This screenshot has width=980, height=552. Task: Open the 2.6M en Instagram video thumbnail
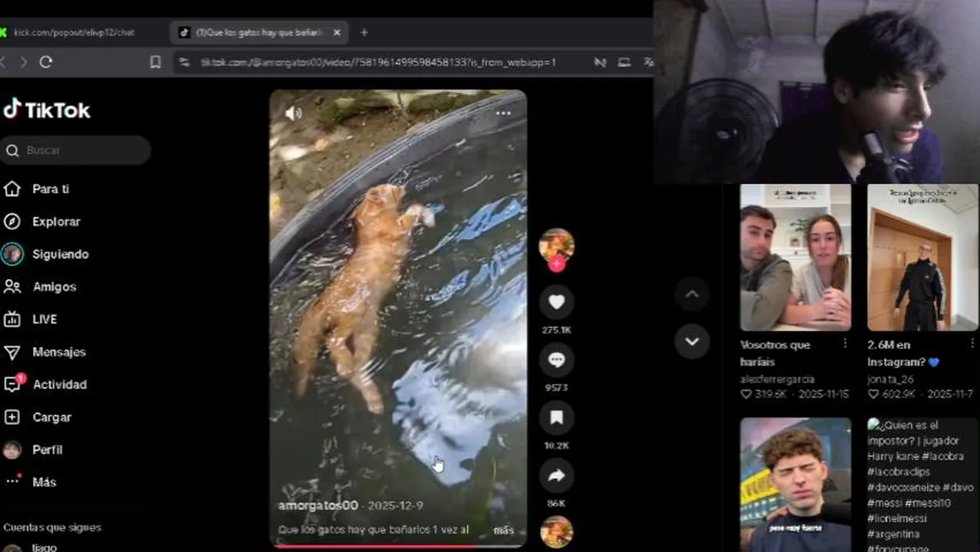tap(922, 257)
